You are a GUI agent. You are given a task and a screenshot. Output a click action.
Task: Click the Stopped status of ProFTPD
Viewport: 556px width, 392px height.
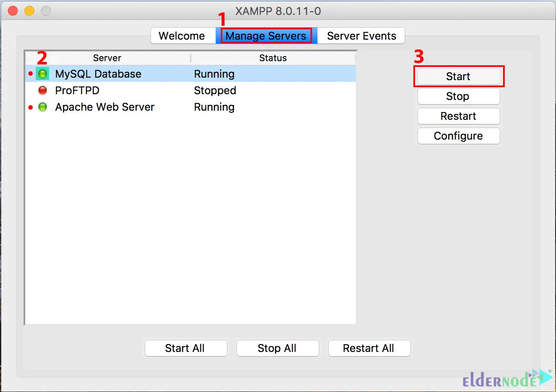pyautogui.click(x=215, y=90)
